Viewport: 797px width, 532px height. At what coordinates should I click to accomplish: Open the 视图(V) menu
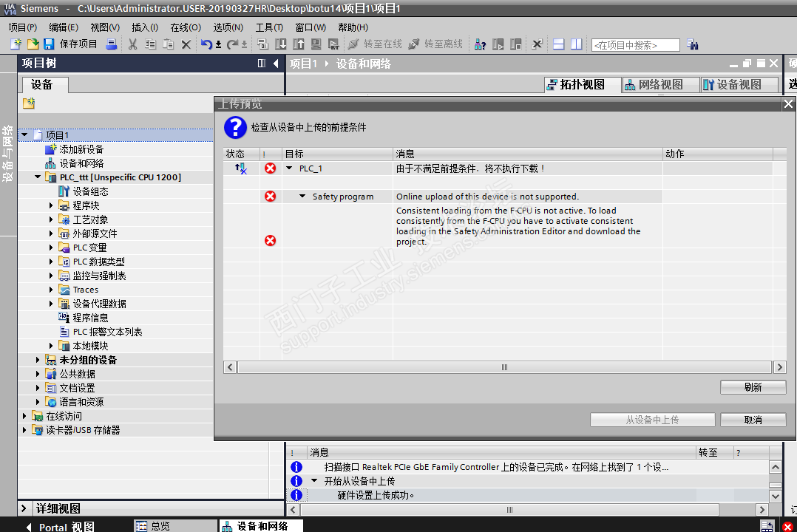pos(105,27)
